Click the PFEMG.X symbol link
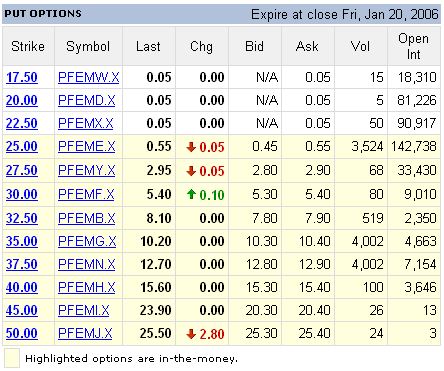This screenshot has height=371, width=444. (87, 241)
